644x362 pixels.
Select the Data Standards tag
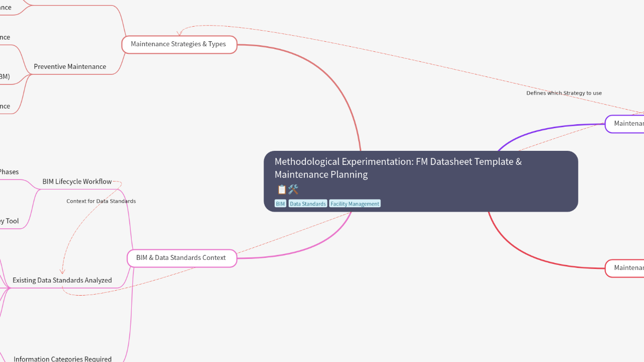pyautogui.click(x=307, y=204)
